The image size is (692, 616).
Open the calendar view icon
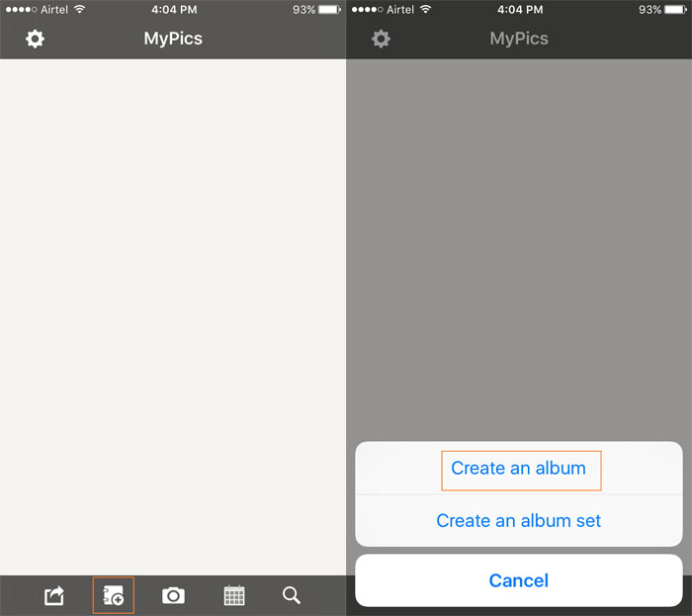click(x=234, y=595)
